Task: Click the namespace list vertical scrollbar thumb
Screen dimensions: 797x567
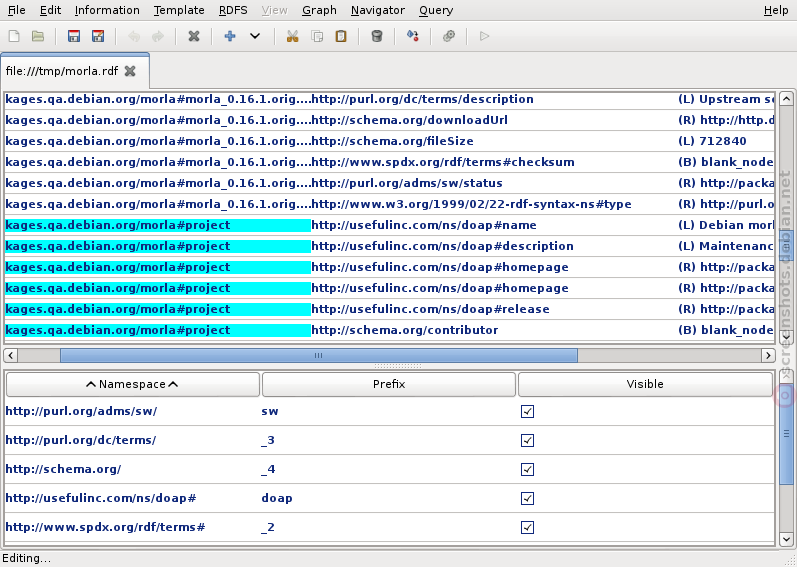Action: click(x=786, y=434)
